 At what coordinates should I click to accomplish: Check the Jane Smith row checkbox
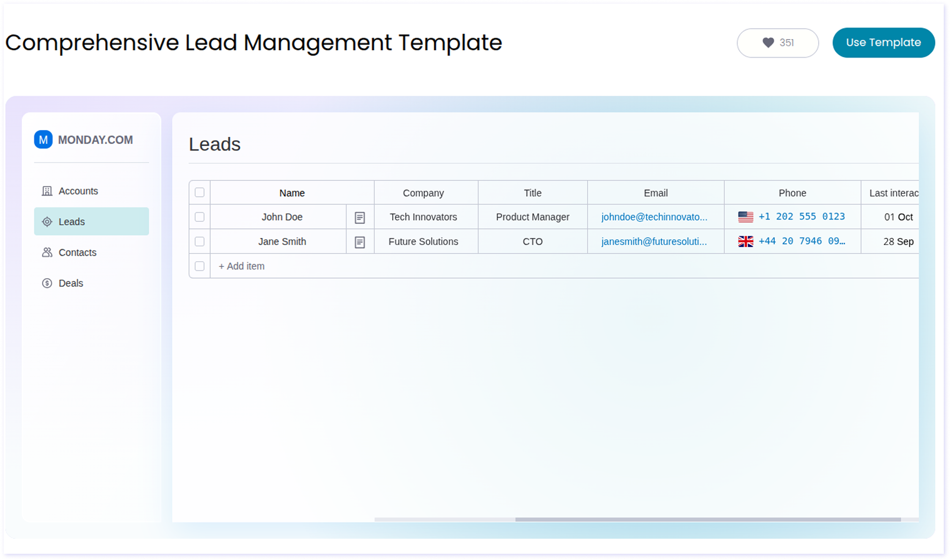200,241
